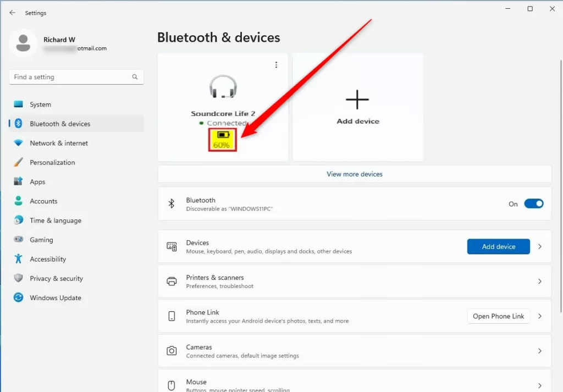Click the Add device card label
The image size is (563, 392).
pos(358,122)
